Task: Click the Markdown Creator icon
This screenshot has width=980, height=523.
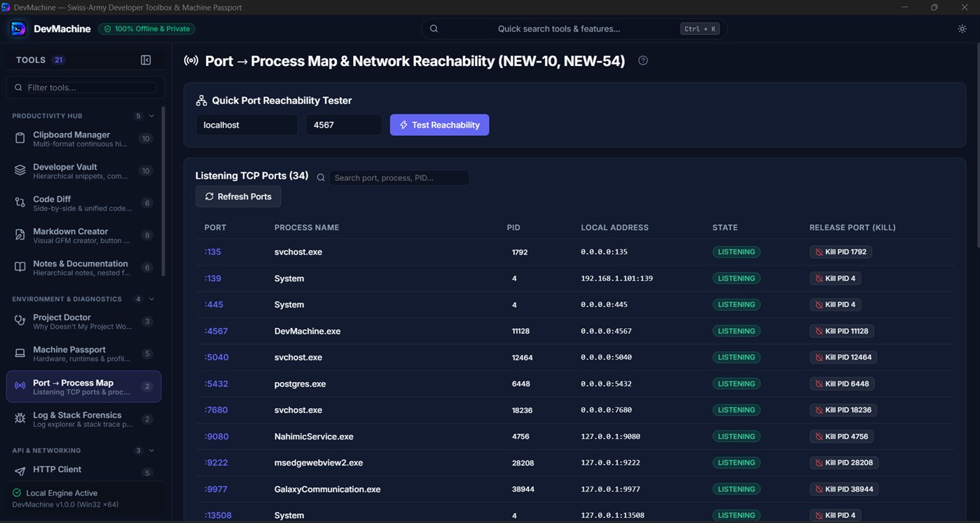Action: pos(20,235)
